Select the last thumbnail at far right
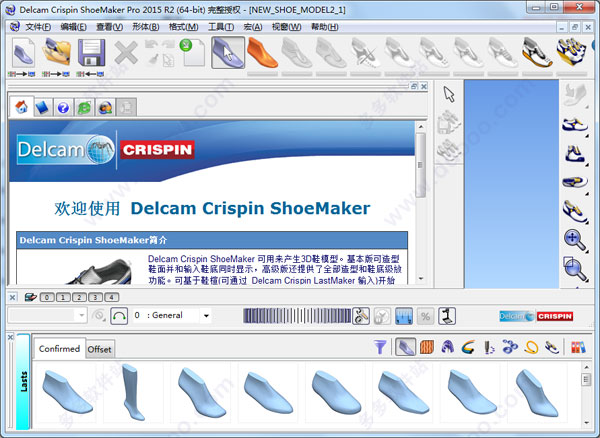Viewport: 600px width, 438px height. coord(538,392)
